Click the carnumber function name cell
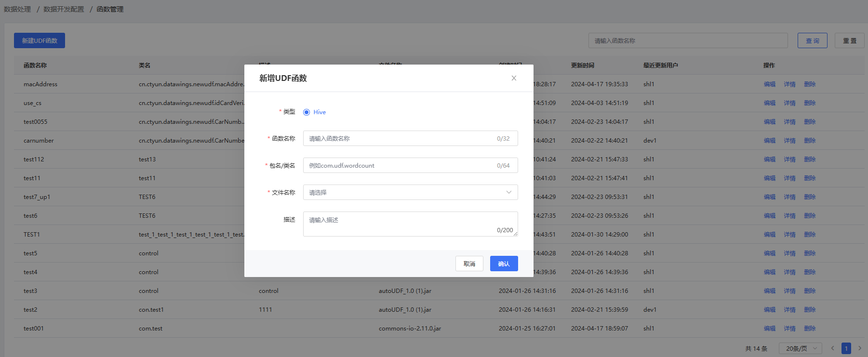 pyautogui.click(x=39, y=141)
